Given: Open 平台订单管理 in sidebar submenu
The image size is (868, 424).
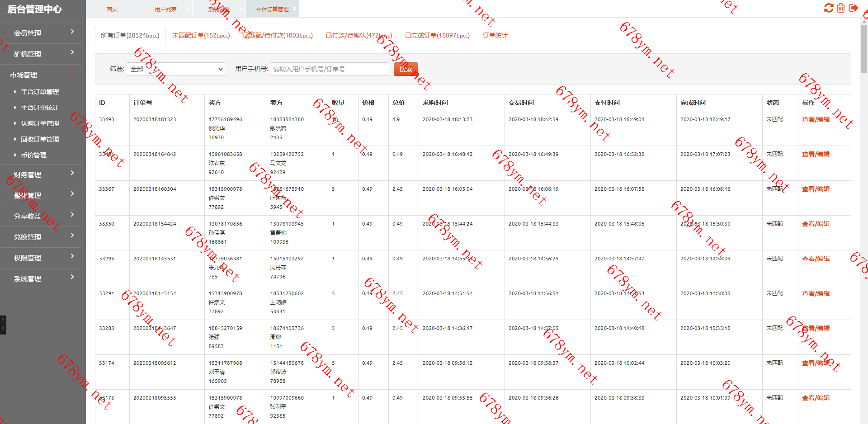Looking at the screenshot, I should pyautogui.click(x=40, y=92).
